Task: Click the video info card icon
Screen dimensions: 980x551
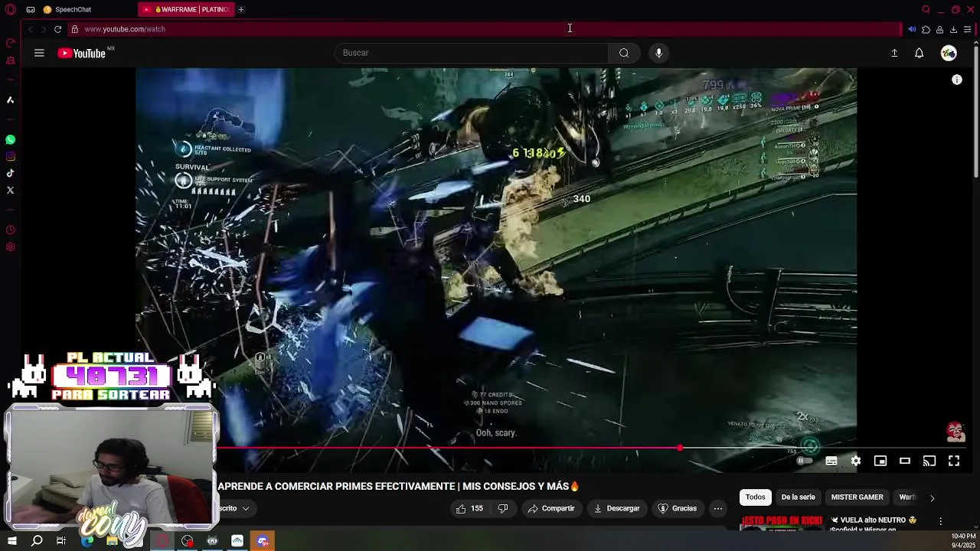Action: point(956,80)
